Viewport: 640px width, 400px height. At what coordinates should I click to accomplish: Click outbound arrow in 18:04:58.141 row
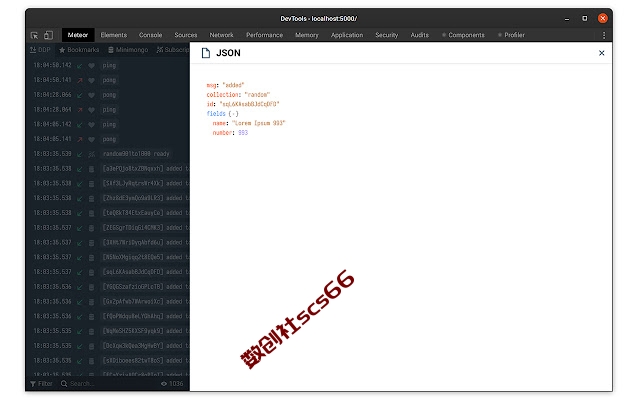80,80
